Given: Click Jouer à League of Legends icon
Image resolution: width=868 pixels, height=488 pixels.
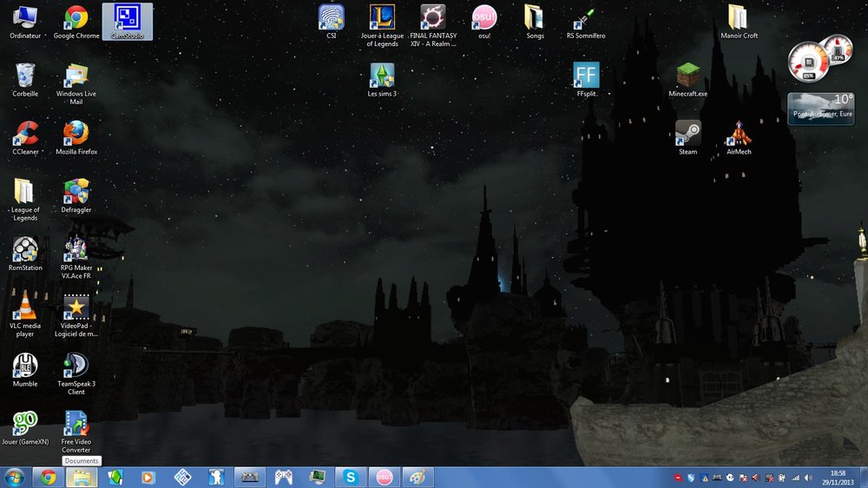Looking at the screenshot, I should pyautogui.click(x=382, y=26).
